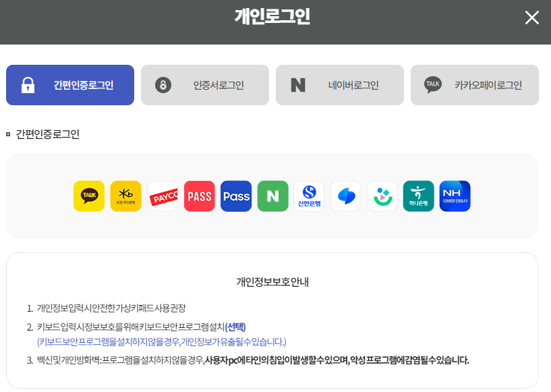Select the KakaoTalk yellow authentication icon
The width and height of the screenshot is (551, 392).
(89, 196)
